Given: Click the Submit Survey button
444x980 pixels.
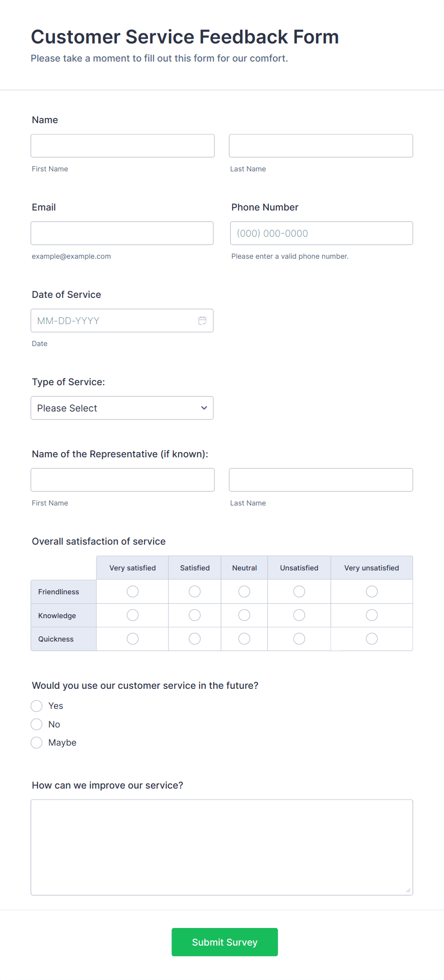Looking at the screenshot, I should [x=224, y=942].
